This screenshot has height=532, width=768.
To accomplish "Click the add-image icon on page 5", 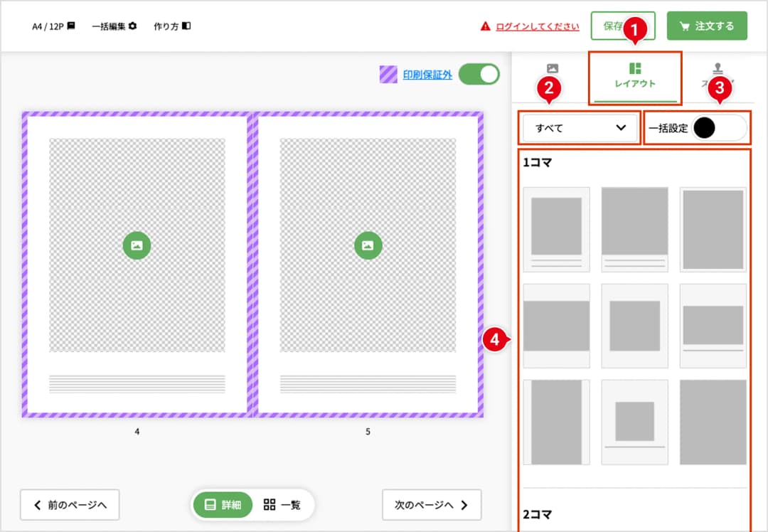I will (368, 245).
